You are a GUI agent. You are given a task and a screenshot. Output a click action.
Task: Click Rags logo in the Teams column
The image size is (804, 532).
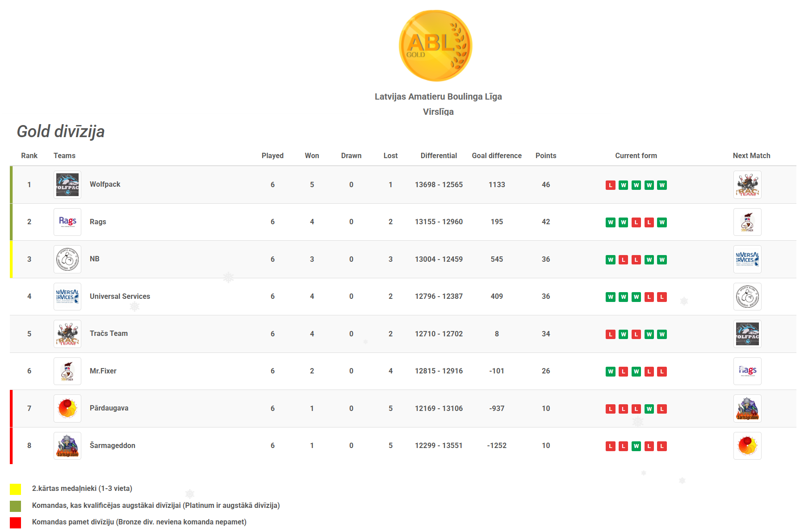[67, 222]
